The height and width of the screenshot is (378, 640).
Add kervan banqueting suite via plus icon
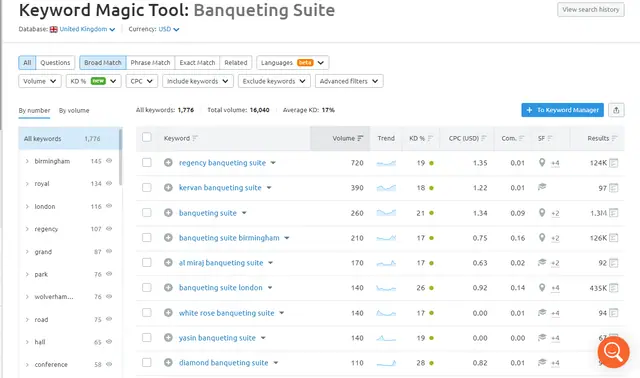tap(168, 188)
